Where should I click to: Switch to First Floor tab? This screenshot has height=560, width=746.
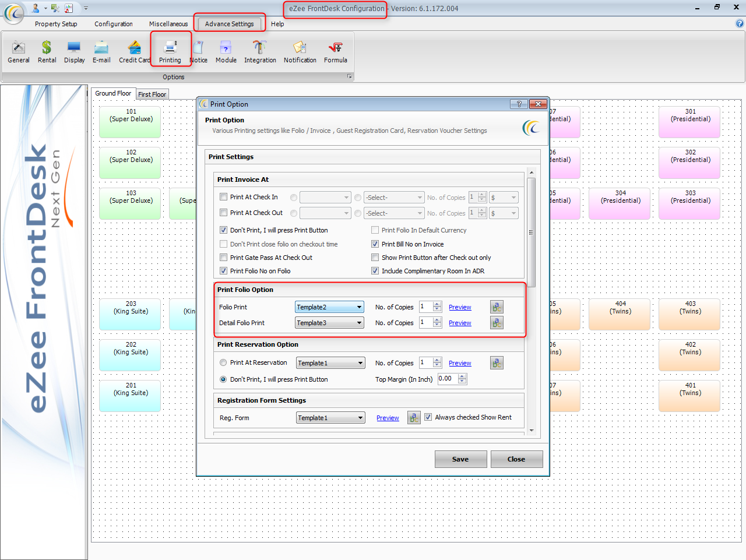point(152,94)
